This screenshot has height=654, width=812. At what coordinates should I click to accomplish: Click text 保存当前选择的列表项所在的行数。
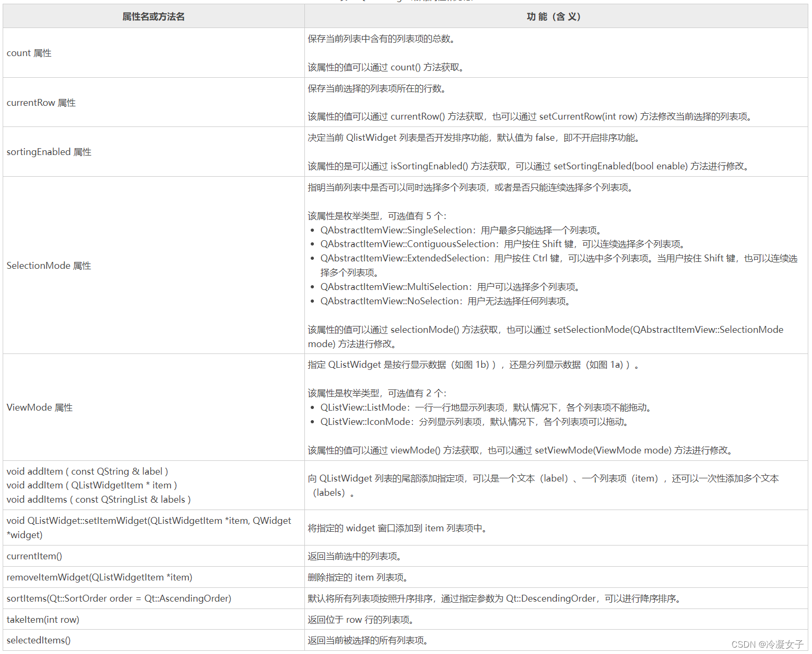378,88
